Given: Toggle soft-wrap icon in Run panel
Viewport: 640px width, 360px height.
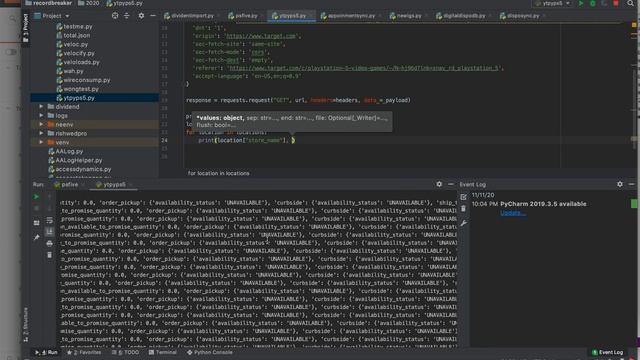Looking at the screenshot, I should tap(49, 220).
